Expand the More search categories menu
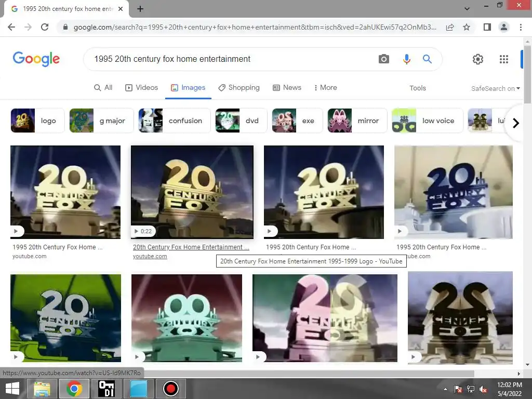Viewport: 532px width, 399px height. pyautogui.click(x=325, y=87)
